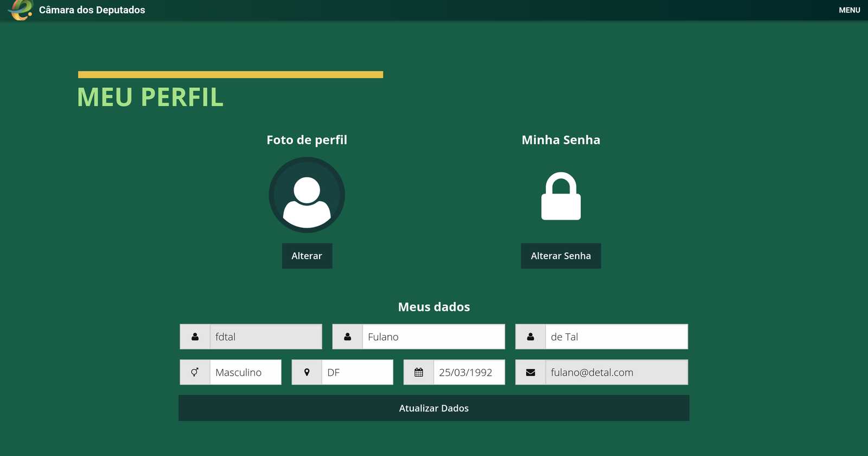
Task: Open the DF state dropdown
Action: [x=357, y=372]
